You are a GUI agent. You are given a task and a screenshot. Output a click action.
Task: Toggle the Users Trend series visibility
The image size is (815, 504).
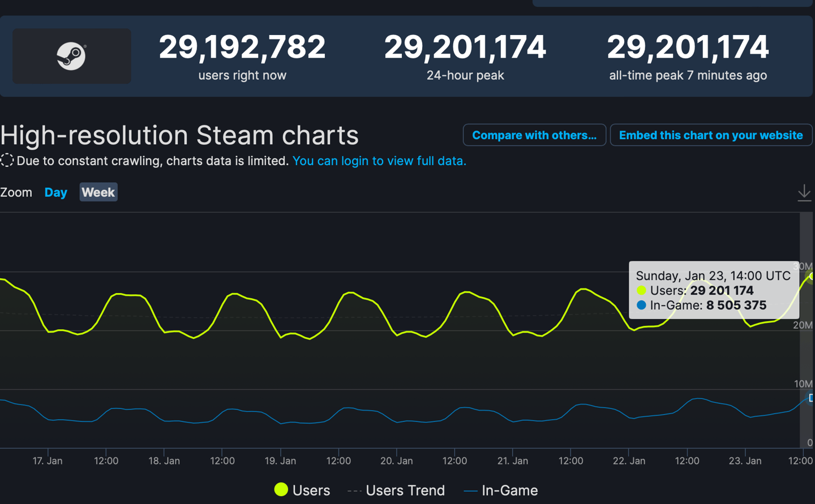click(405, 490)
